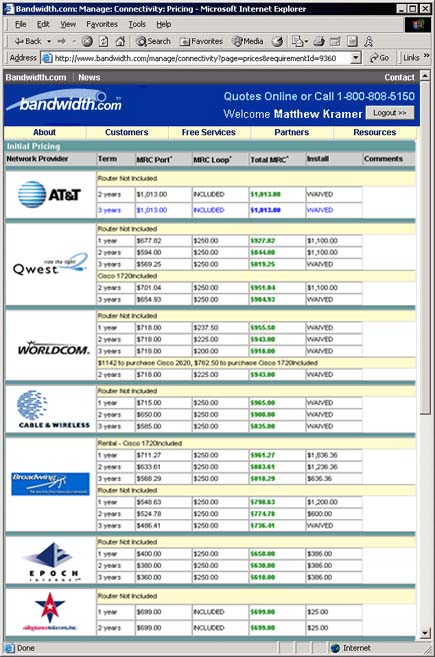The height and width of the screenshot is (657, 435).
Task: Open the Partners navigation tab
Action: pyautogui.click(x=292, y=132)
